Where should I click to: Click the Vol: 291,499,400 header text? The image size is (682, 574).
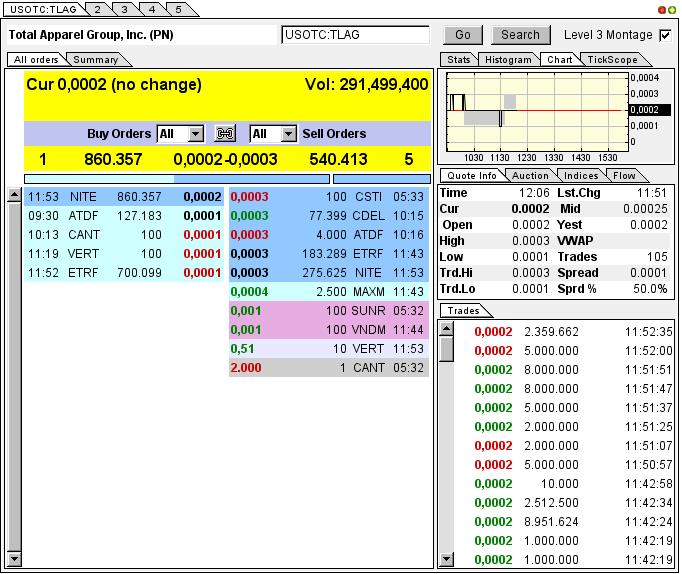pos(366,84)
